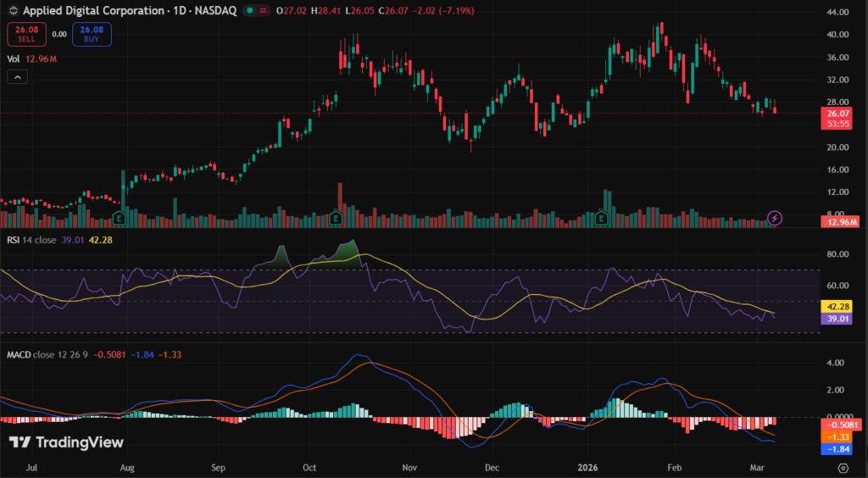Click the MACD value tag -1.84
868x478 pixels.
(x=838, y=449)
